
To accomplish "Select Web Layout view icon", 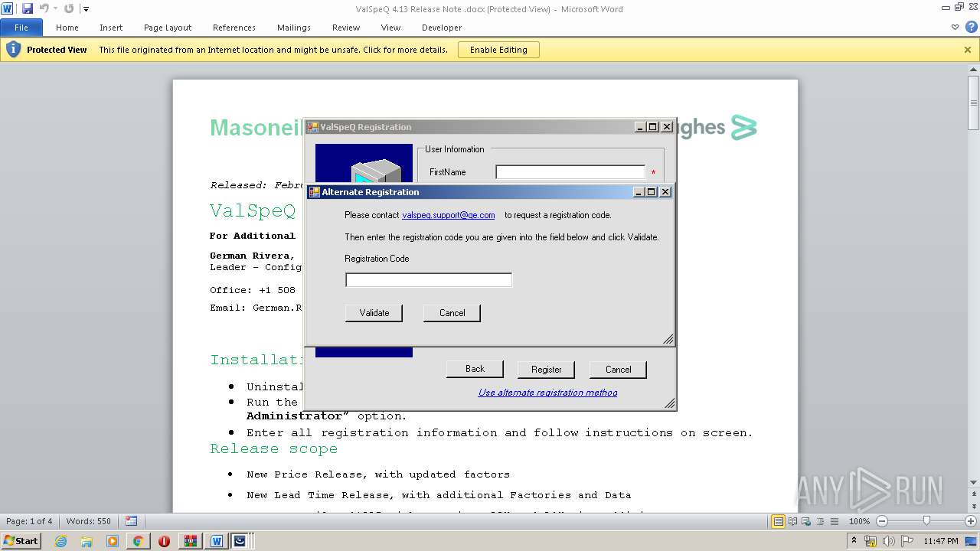I will [806, 521].
